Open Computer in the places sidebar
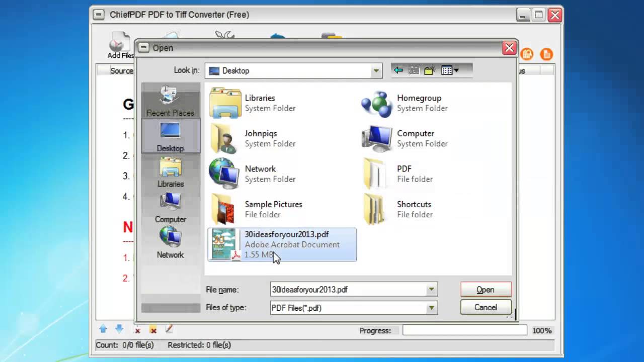The height and width of the screenshot is (362, 644). pos(170,208)
